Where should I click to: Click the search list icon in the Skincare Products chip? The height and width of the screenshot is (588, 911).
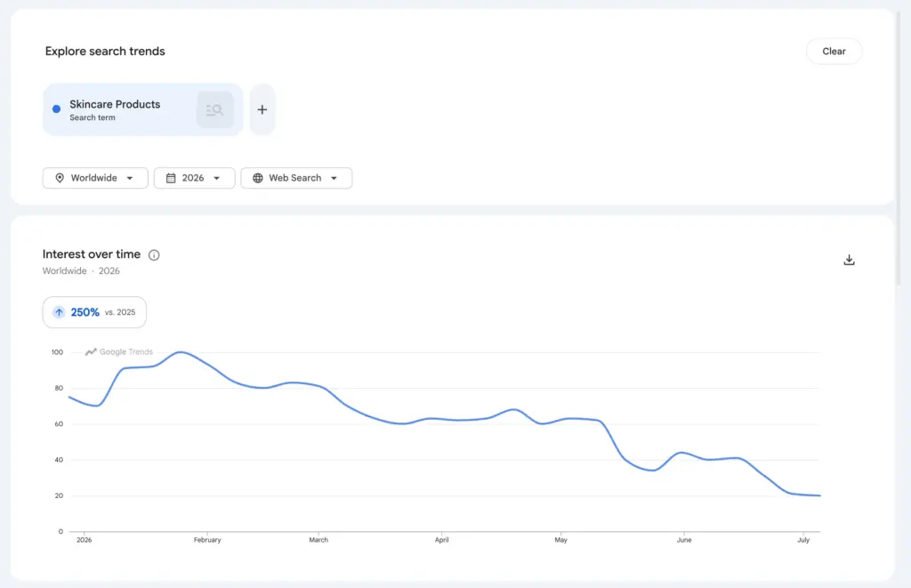[x=215, y=109]
